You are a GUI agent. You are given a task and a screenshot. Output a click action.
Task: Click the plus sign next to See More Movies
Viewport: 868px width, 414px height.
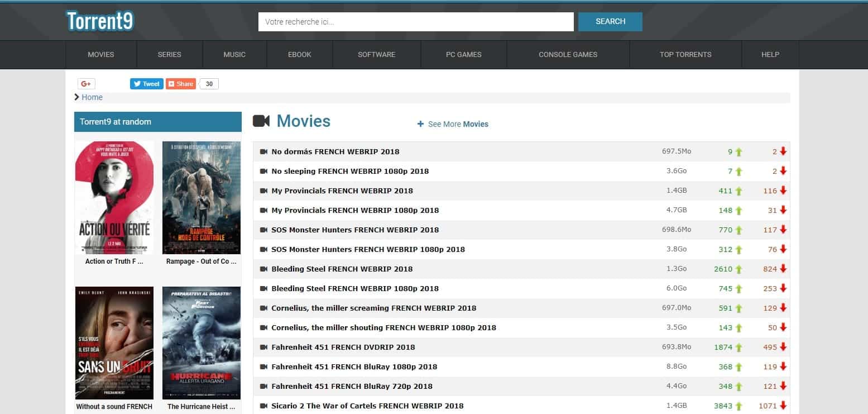point(420,123)
